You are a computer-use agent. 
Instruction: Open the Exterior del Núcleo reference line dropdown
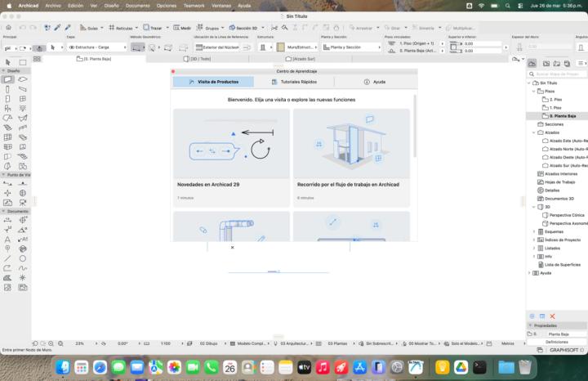217,47
